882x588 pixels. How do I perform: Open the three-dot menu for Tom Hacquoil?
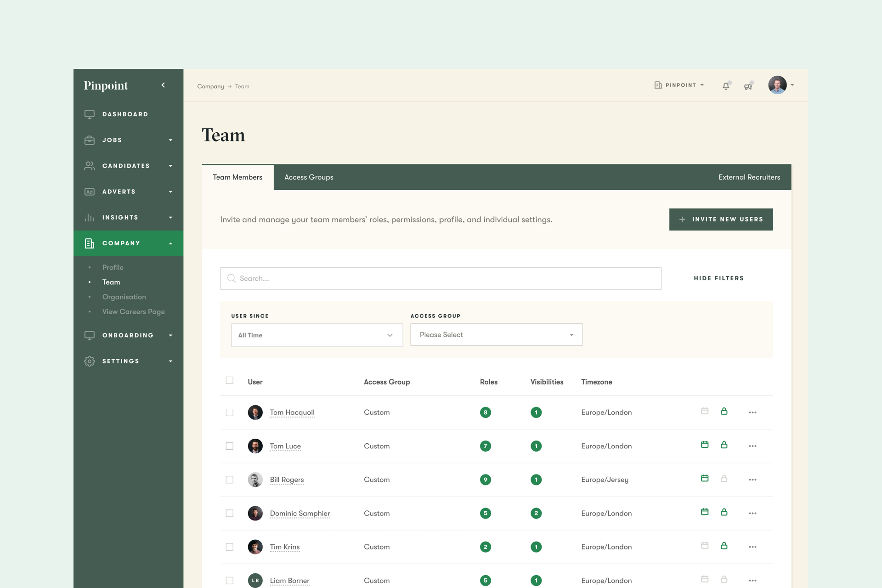coord(752,412)
